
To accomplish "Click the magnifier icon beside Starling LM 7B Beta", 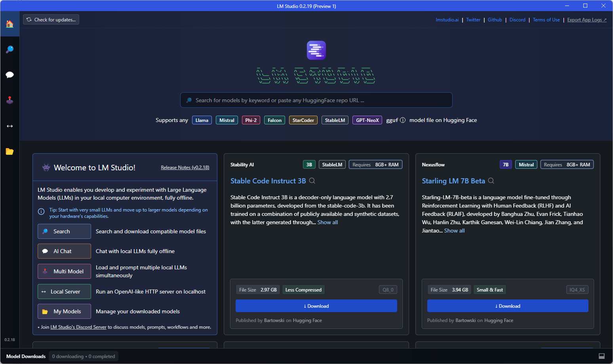I will 491,181.
